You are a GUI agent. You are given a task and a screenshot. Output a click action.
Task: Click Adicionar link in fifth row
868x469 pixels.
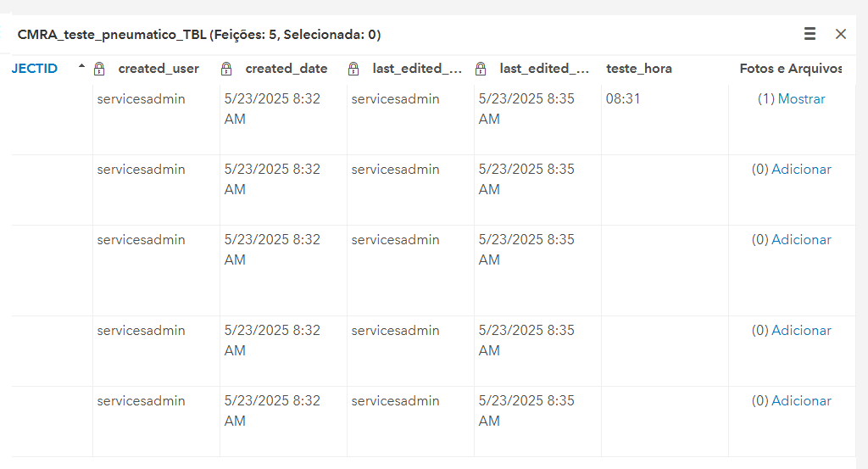(x=801, y=400)
